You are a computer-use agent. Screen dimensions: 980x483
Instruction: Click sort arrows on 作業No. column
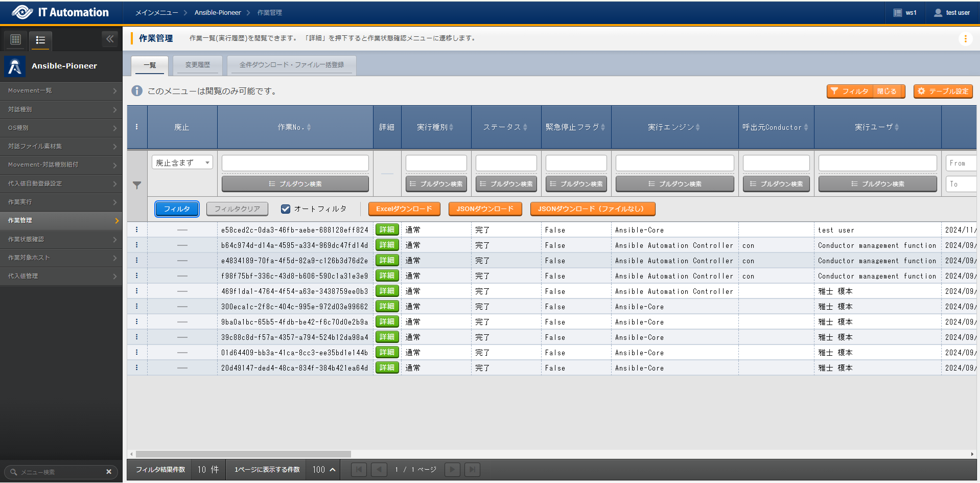309,127
